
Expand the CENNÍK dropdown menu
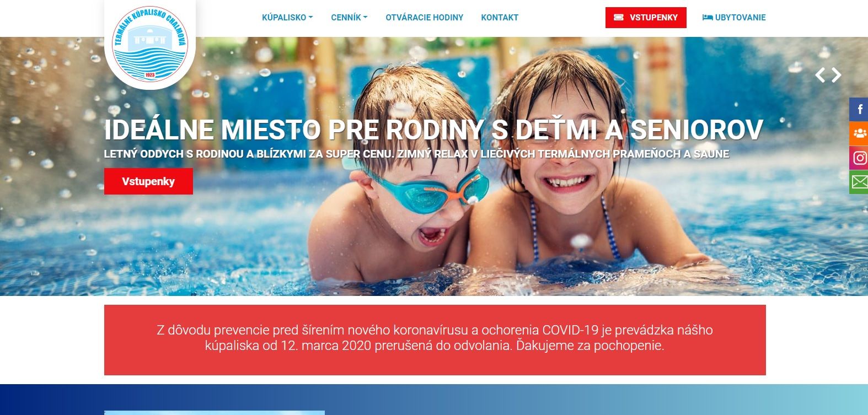(x=349, y=18)
